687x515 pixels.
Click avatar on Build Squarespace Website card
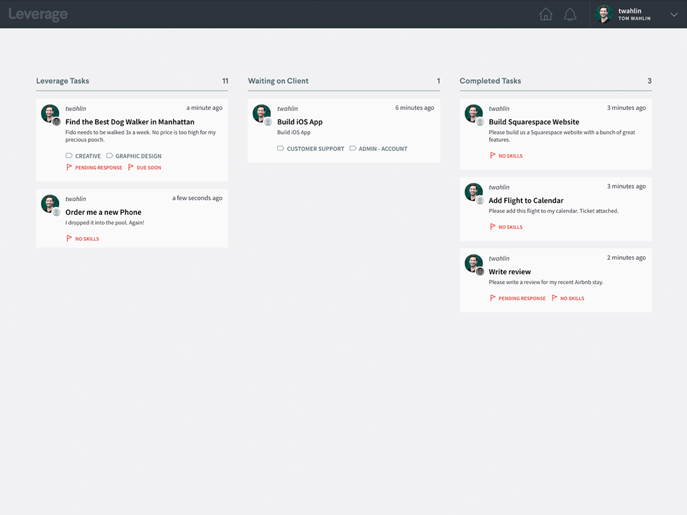coord(474,114)
